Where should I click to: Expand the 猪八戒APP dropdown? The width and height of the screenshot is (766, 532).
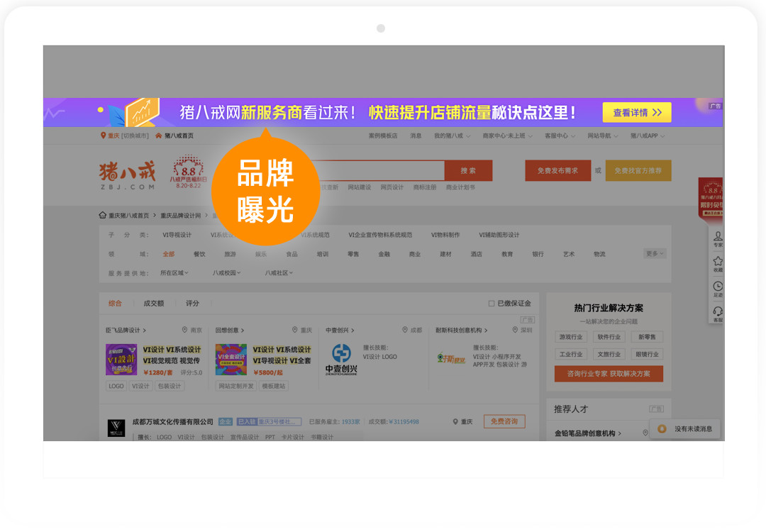coord(648,135)
